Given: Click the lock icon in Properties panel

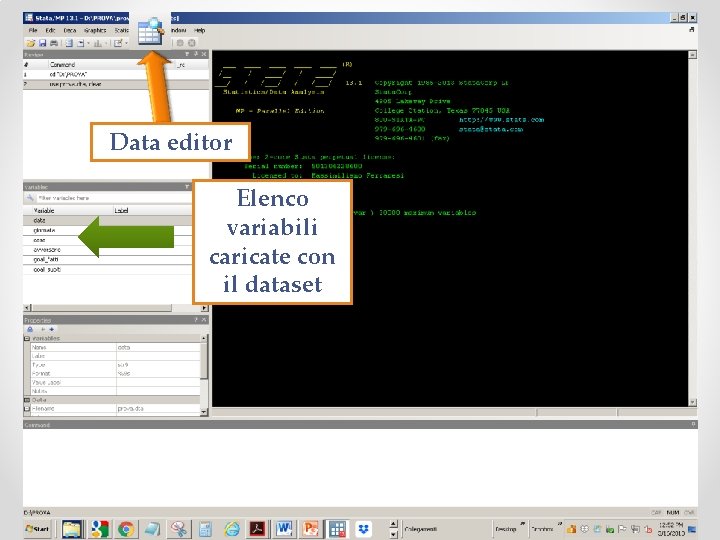Looking at the screenshot, I should coord(30,329).
